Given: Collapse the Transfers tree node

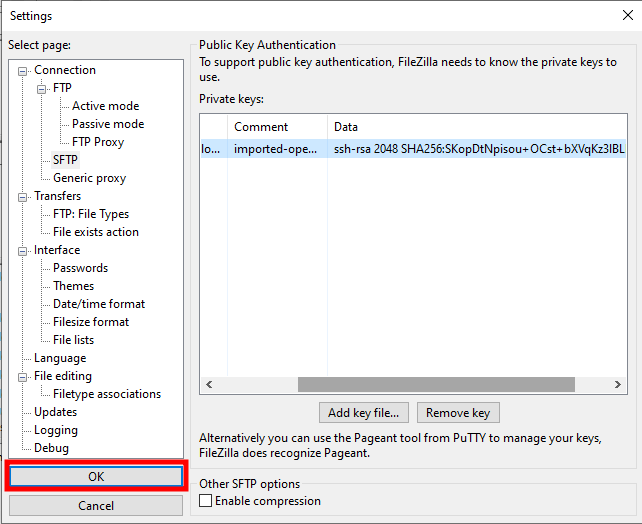Looking at the screenshot, I should click(23, 197).
